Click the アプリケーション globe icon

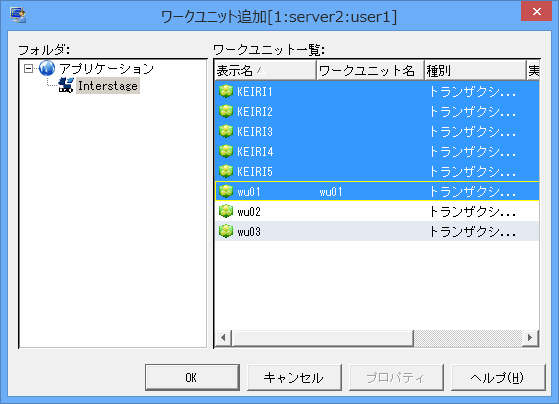[47, 68]
